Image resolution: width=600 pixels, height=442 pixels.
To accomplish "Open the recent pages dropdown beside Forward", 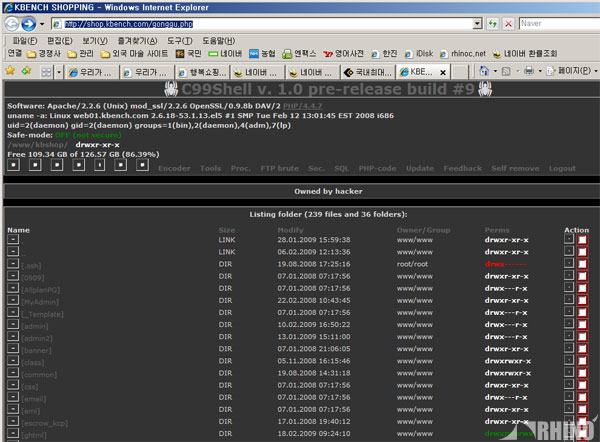I will (42, 24).
